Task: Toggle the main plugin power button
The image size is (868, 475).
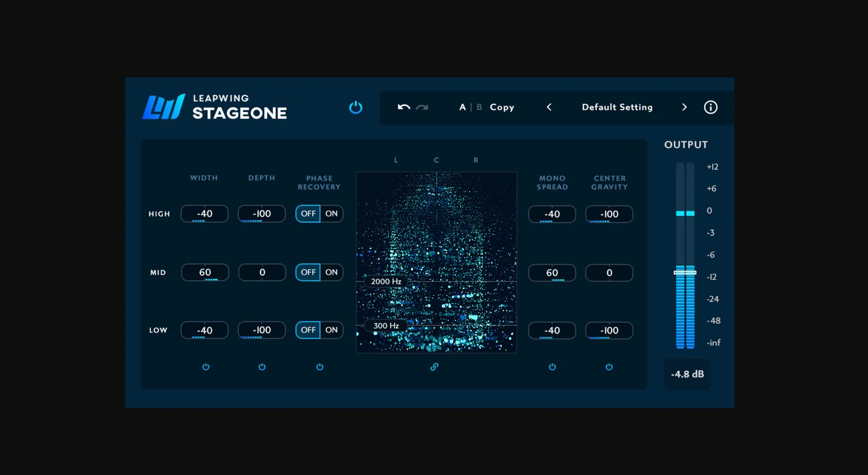Action: [x=355, y=107]
